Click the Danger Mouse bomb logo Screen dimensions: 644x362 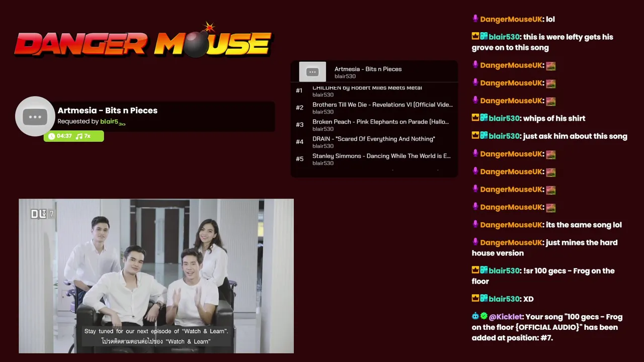tap(143, 41)
